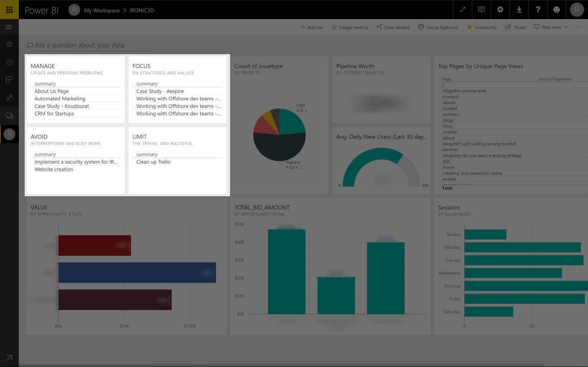Click Wednesday bar in Sessions chart
Image resolution: width=588 pixels, height=367 pixels.
point(513,273)
